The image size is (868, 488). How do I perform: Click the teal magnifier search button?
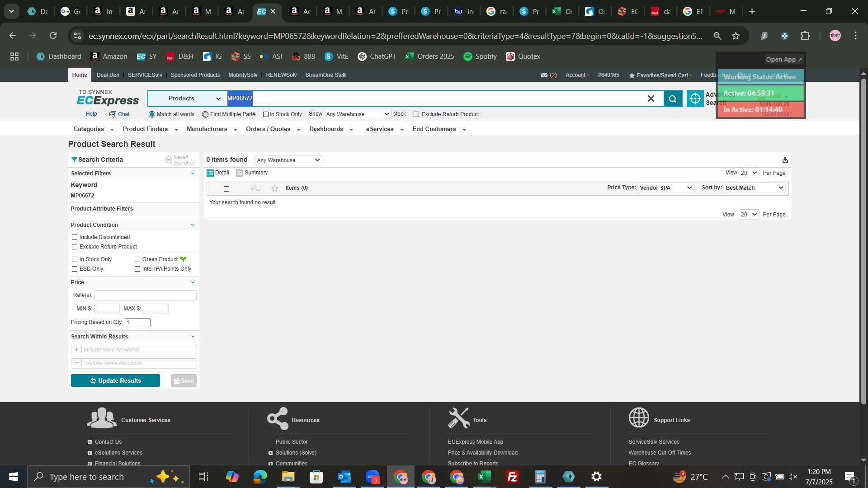click(673, 99)
